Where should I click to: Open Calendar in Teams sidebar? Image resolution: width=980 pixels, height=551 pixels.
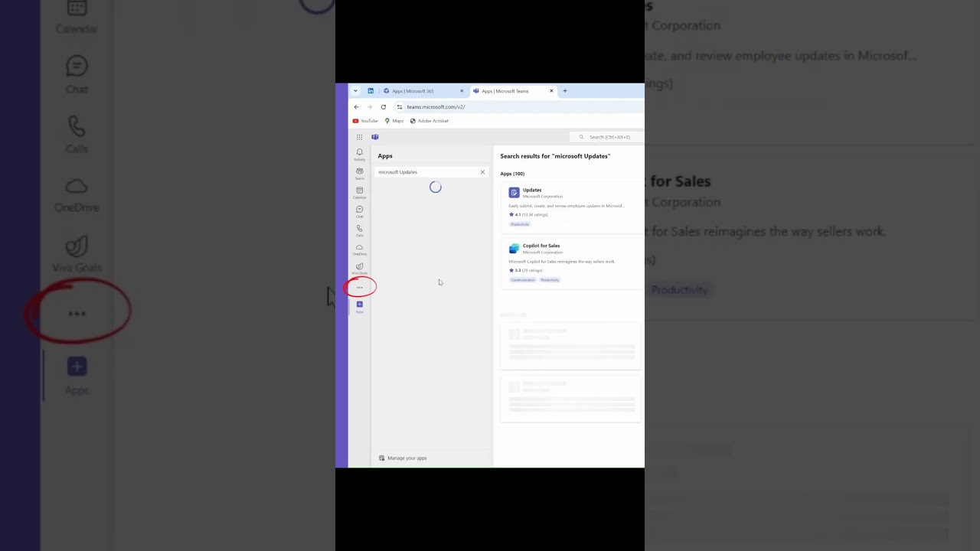359,192
